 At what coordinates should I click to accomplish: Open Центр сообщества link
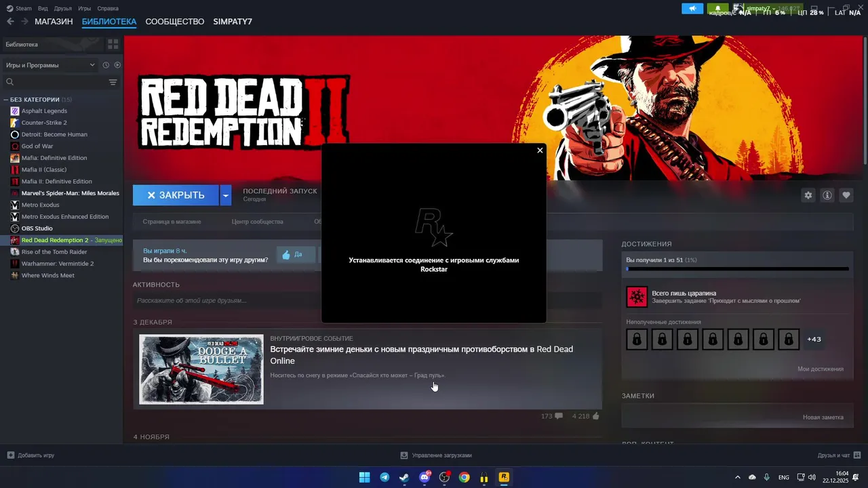257,222
